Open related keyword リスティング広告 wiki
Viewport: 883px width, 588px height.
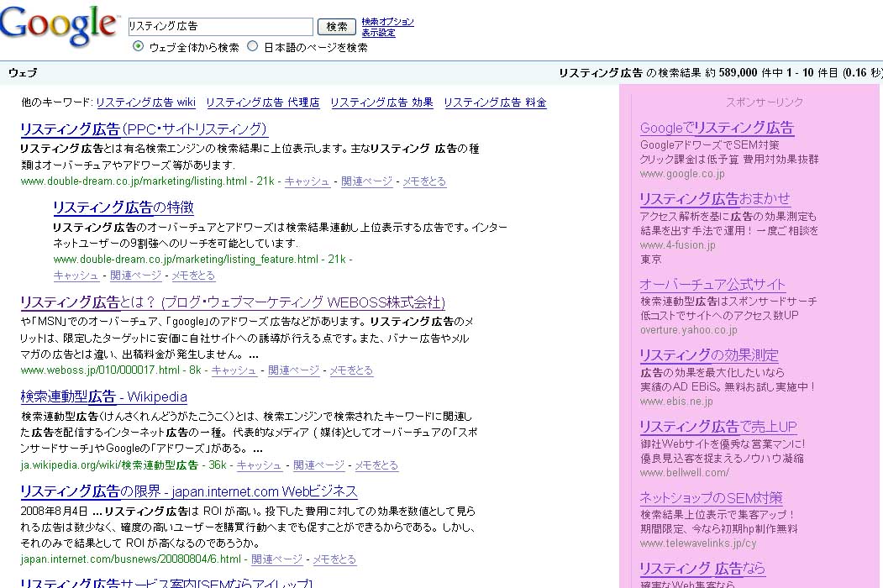point(146,102)
